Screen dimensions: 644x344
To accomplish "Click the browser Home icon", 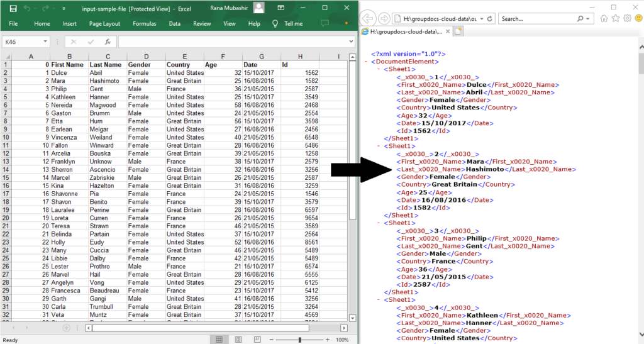I will (x=604, y=18).
